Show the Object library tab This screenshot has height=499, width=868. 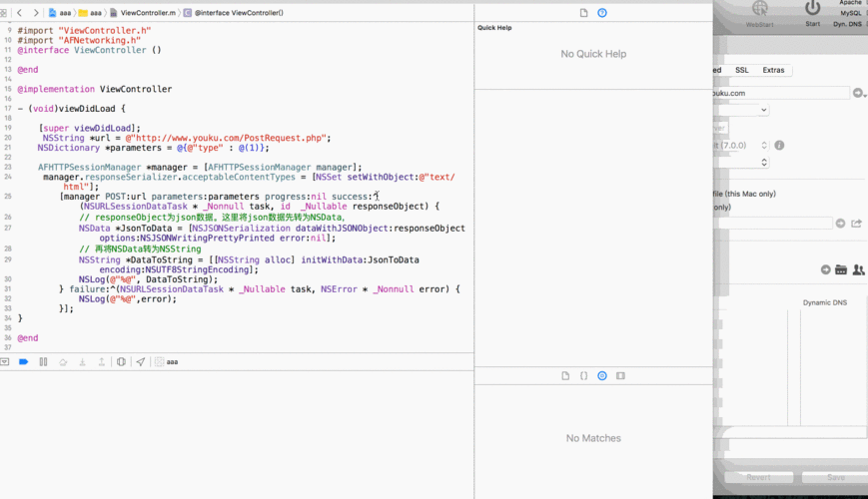602,375
